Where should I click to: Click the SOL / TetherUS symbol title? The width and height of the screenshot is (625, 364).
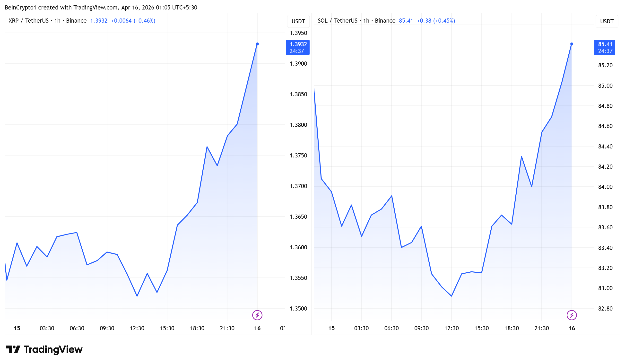coord(337,21)
